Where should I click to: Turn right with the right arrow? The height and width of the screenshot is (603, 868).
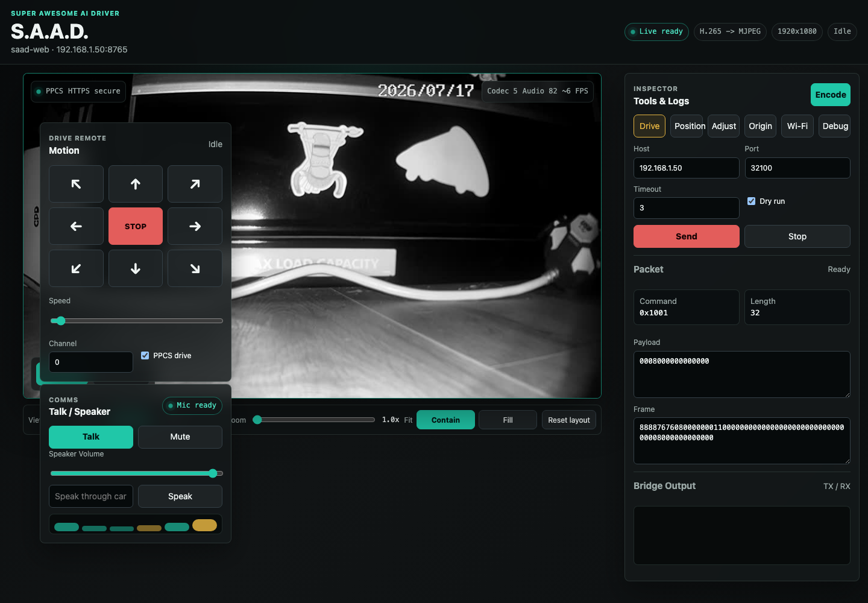(x=195, y=226)
